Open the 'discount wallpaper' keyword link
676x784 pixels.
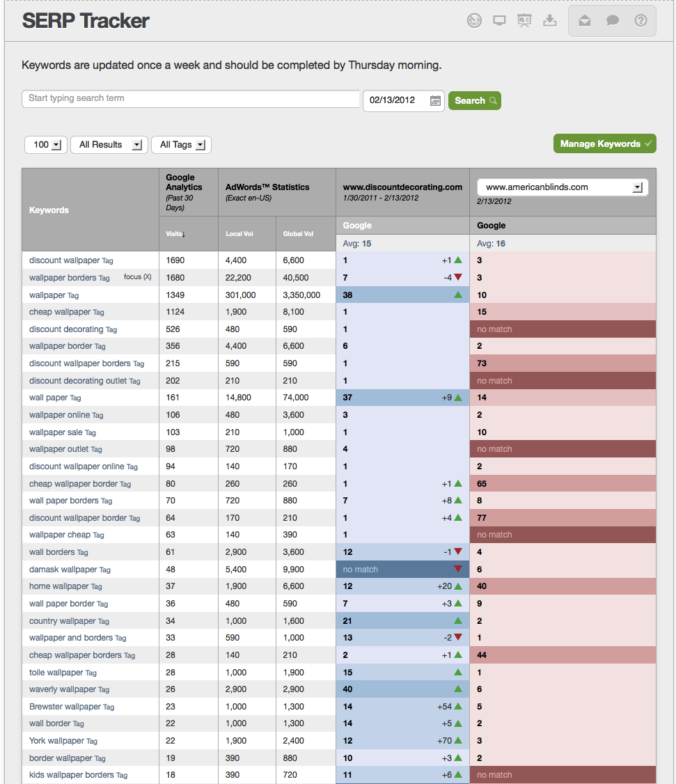[x=65, y=260]
